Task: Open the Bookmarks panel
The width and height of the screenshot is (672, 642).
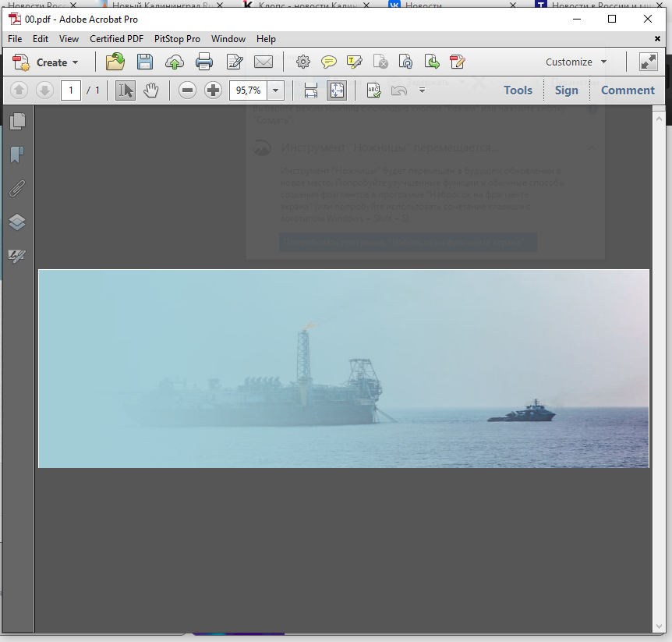Action: click(x=17, y=154)
